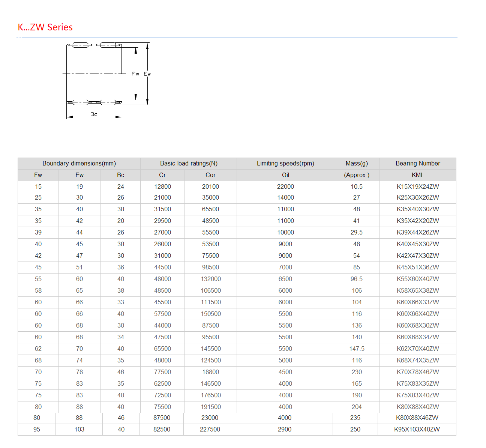Click the Ew value 103
Viewport: 486px width, 448px height.
(x=79, y=429)
